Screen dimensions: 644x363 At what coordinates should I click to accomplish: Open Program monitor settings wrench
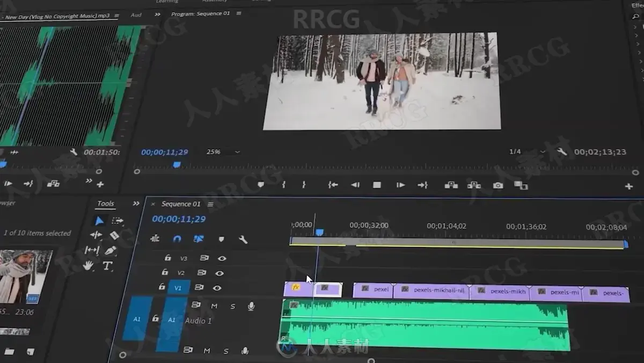pos(562,152)
